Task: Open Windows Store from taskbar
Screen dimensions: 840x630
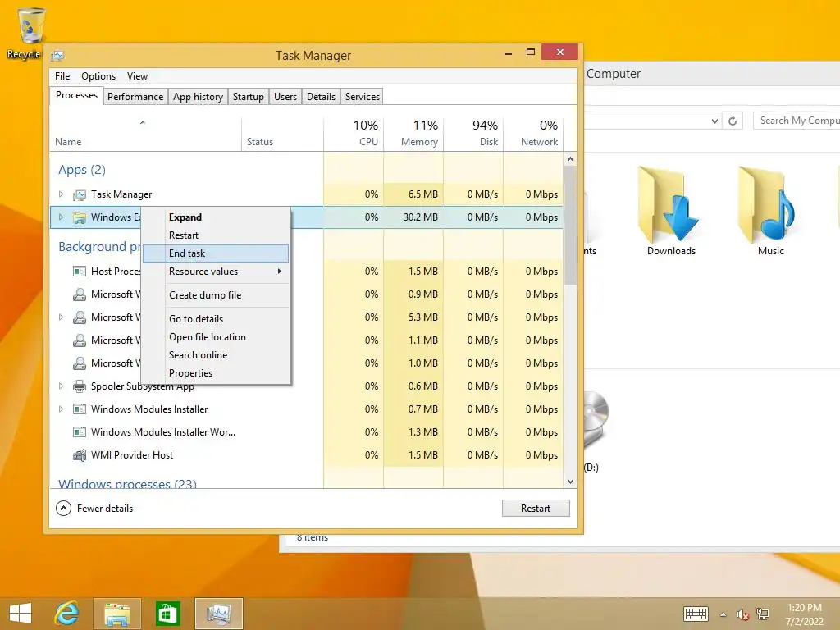Action: point(167,614)
